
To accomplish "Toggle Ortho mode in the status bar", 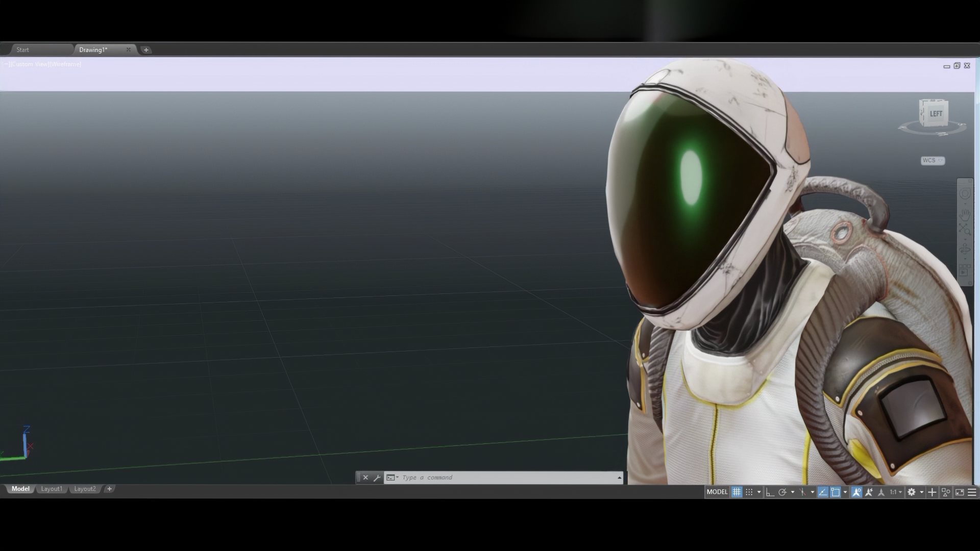I will pyautogui.click(x=770, y=492).
